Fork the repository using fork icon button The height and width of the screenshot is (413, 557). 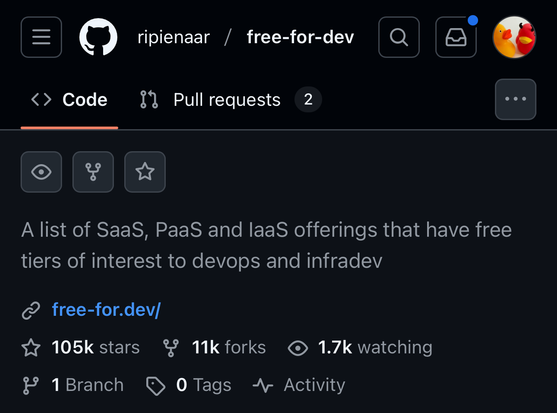[x=93, y=172]
